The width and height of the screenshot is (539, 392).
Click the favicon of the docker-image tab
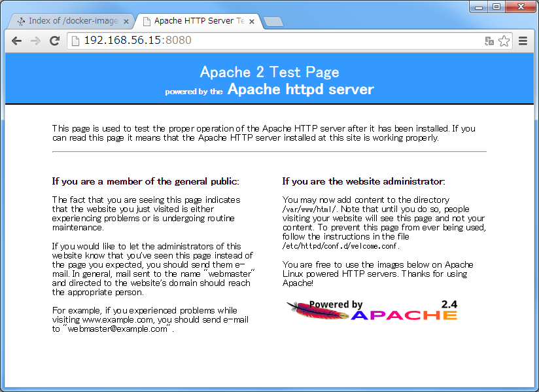22,22
